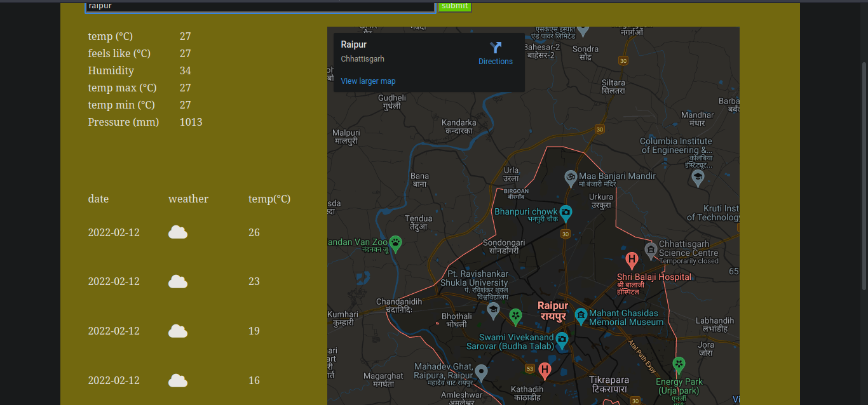
Task: Click the weather column header
Action: click(188, 199)
